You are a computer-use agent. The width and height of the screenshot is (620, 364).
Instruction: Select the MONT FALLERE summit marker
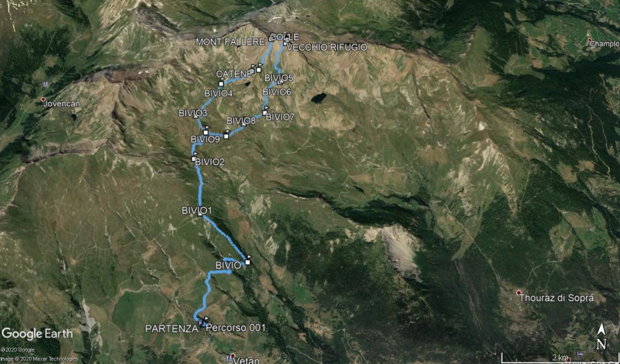tap(272, 37)
